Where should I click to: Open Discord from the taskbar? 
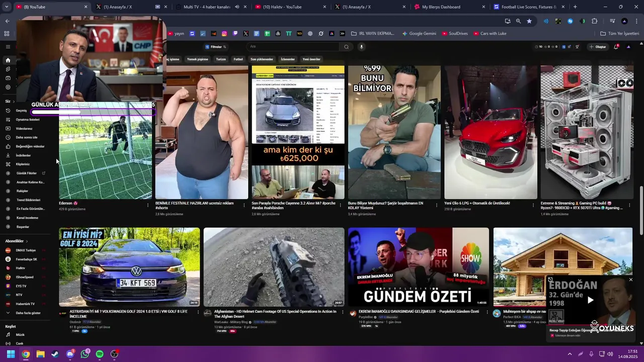70,354
